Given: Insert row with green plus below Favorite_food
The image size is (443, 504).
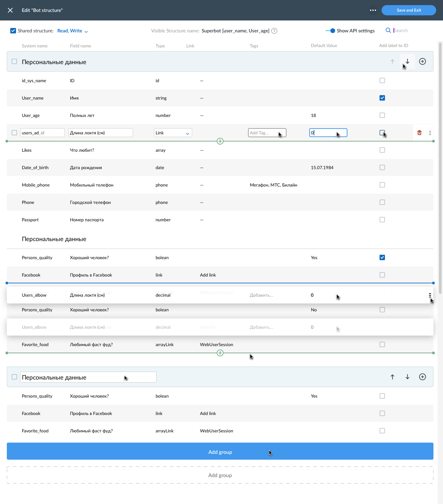Looking at the screenshot, I should (x=220, y=353).
